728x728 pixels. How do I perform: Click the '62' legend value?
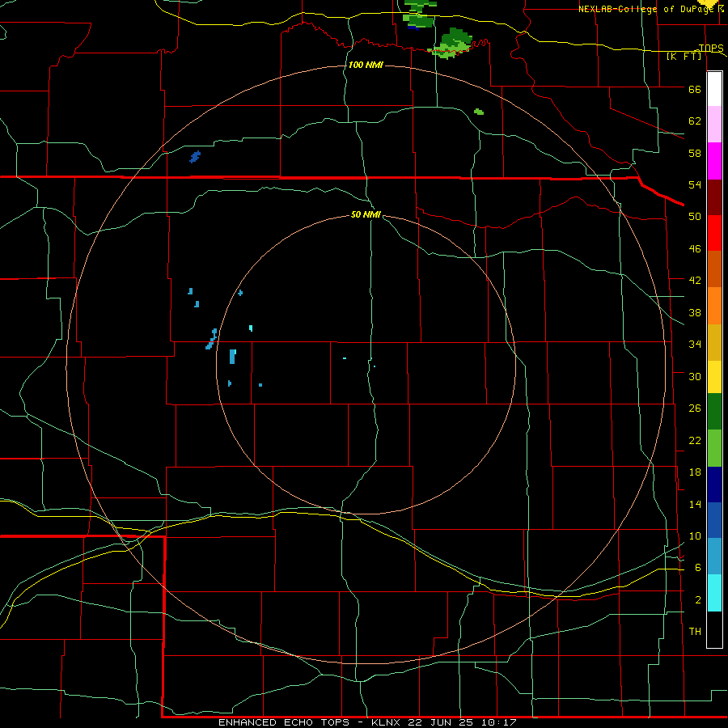pos(695,121)
